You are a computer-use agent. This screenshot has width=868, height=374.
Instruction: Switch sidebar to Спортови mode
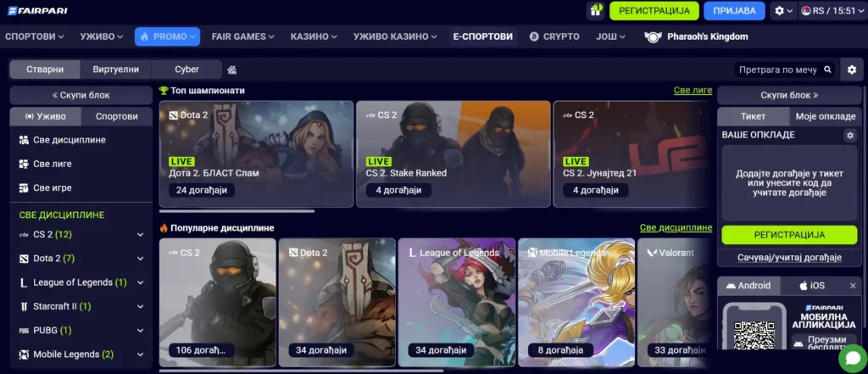(x=117, y=116)
